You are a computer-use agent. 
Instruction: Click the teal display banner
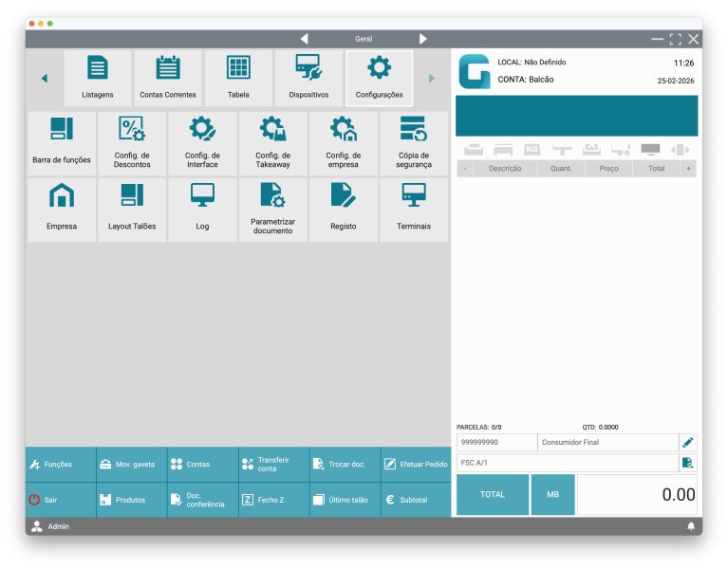click(576, 116)
